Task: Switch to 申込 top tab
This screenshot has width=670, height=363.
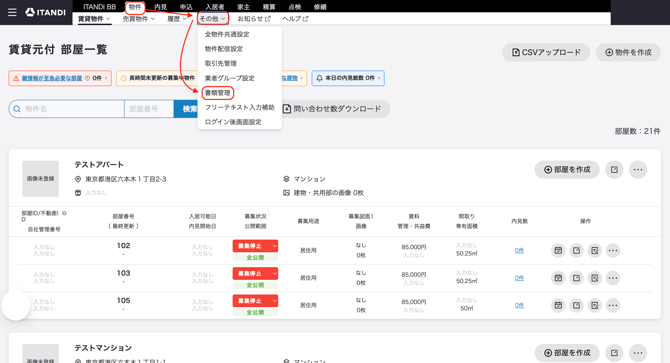Action: pos(186,7)
